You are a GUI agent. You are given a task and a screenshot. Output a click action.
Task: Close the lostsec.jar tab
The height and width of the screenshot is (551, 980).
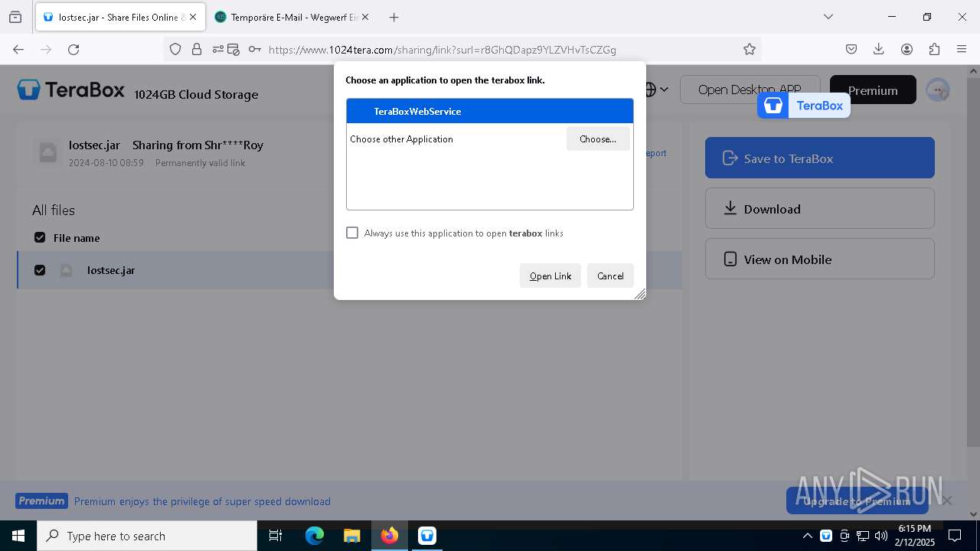click(x=193, y=17)
